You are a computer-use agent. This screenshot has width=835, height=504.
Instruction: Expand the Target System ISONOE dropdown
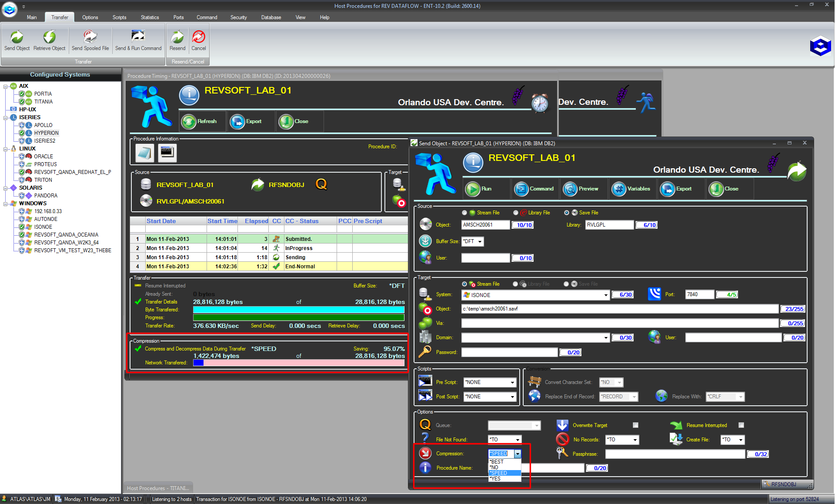(605, 295)
